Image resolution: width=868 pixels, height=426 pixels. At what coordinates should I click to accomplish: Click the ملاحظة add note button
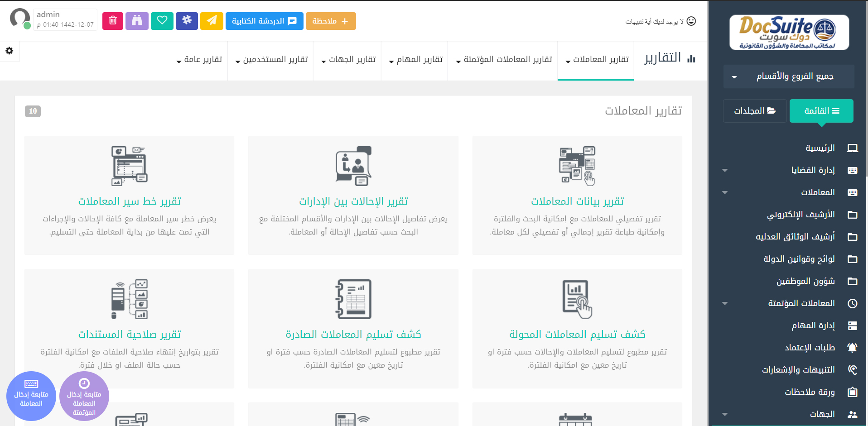pos(331,21)
